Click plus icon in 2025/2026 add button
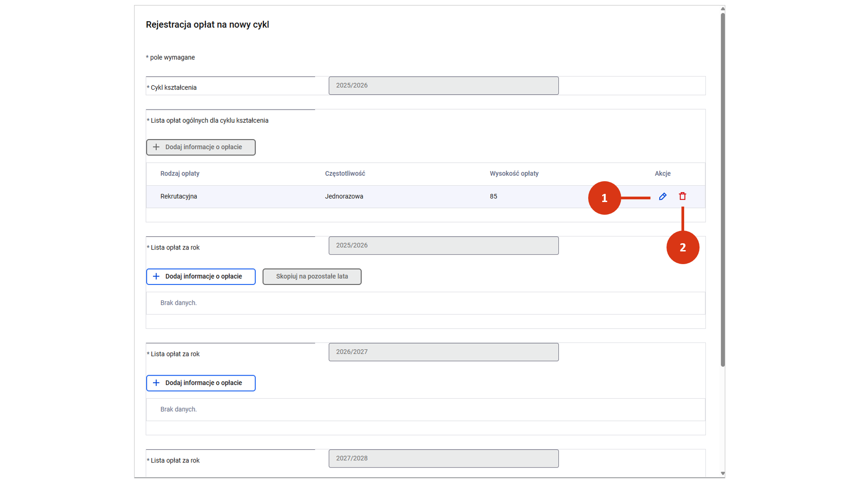Screen dimensions: 868x487 (x=156, y=276)
